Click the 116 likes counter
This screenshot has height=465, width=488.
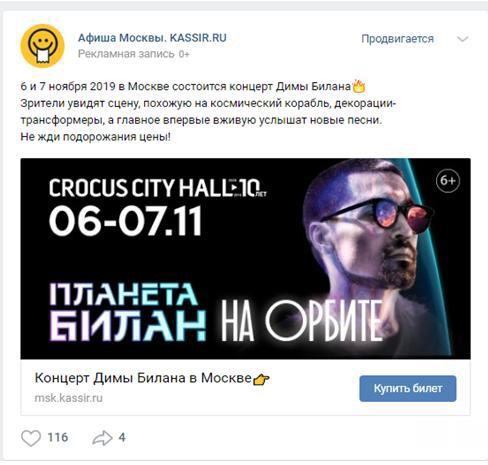[x=58, y=437]
